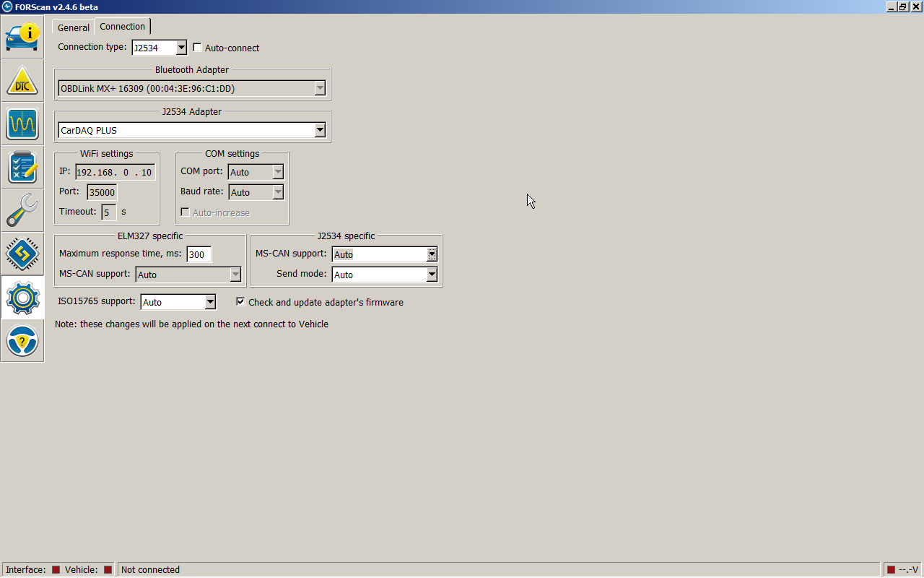
Task: Expand the J2534 MS-CAN support dropdown
Action: (x=432, y=254)
